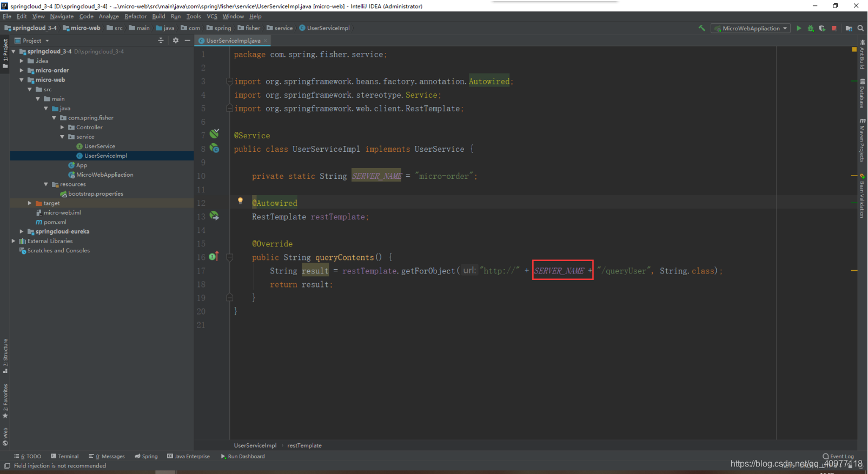Select the UserServiceImpl.java editor tab
The height and width of the screenshot is (474, 868).
click(x=233, y=41)
